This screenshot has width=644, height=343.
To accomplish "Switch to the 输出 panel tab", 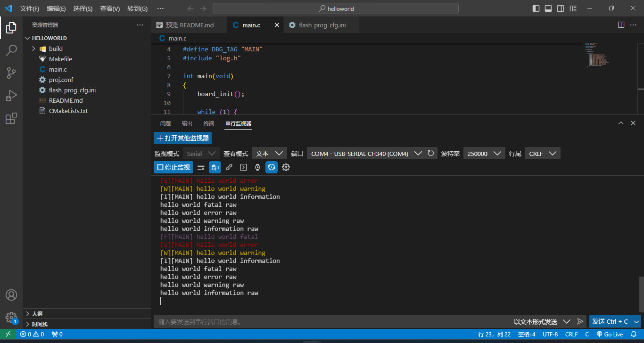I will point(187,123).
